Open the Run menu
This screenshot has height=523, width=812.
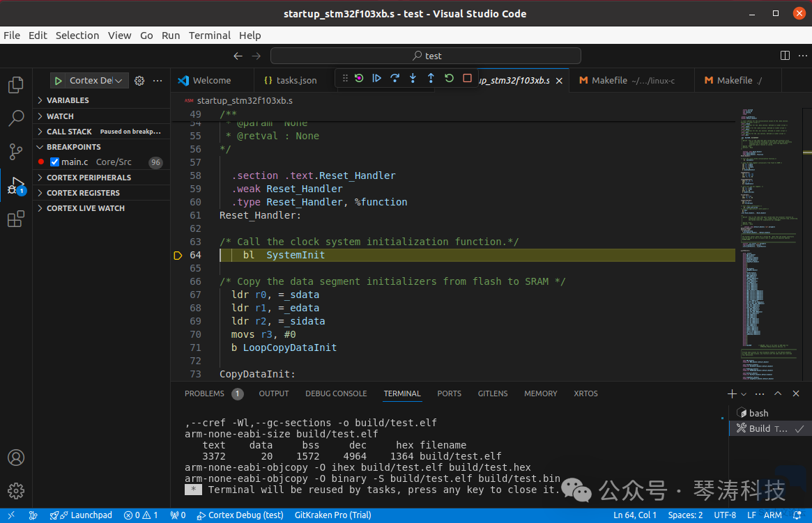(x=170, y=36)
